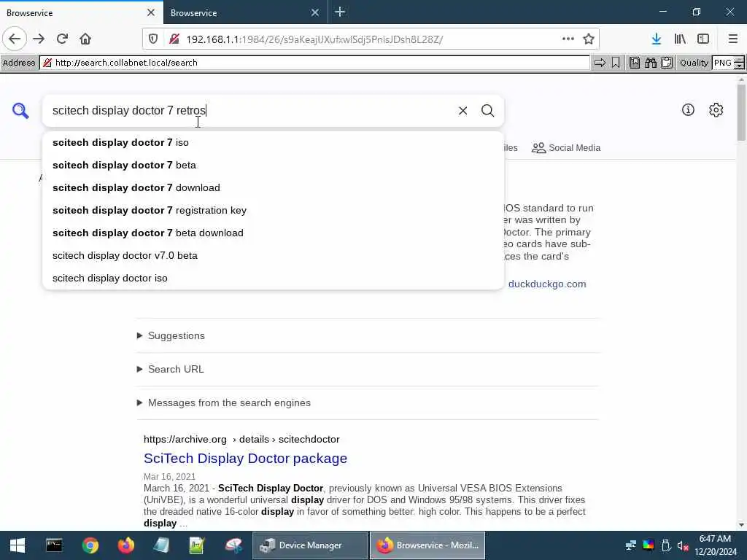
Task: Toggle Firefox sidebar view
Action: [703, 39]
